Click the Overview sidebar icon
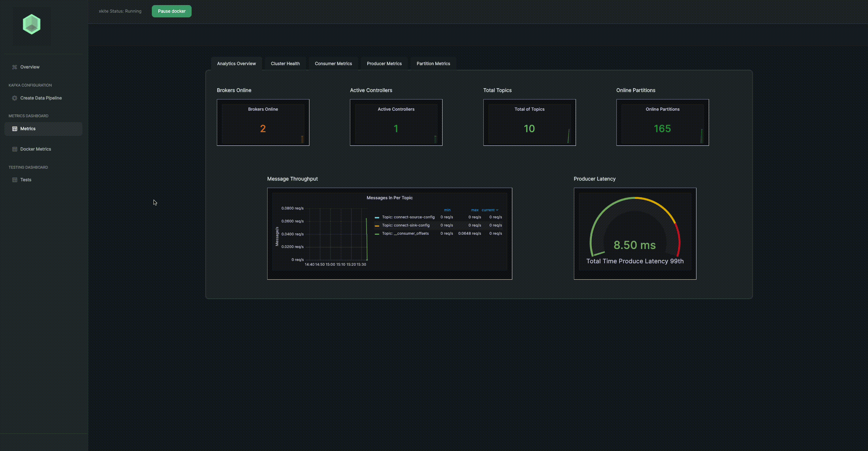868x451 pixels. pos(15,67)
